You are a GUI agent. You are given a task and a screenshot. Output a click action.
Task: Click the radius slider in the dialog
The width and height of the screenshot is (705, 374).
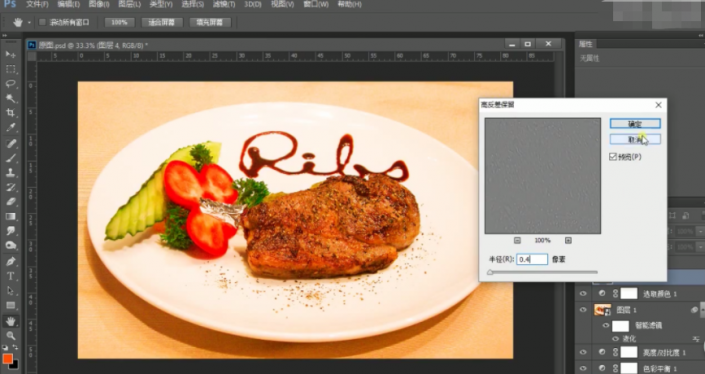coord(543,272)
